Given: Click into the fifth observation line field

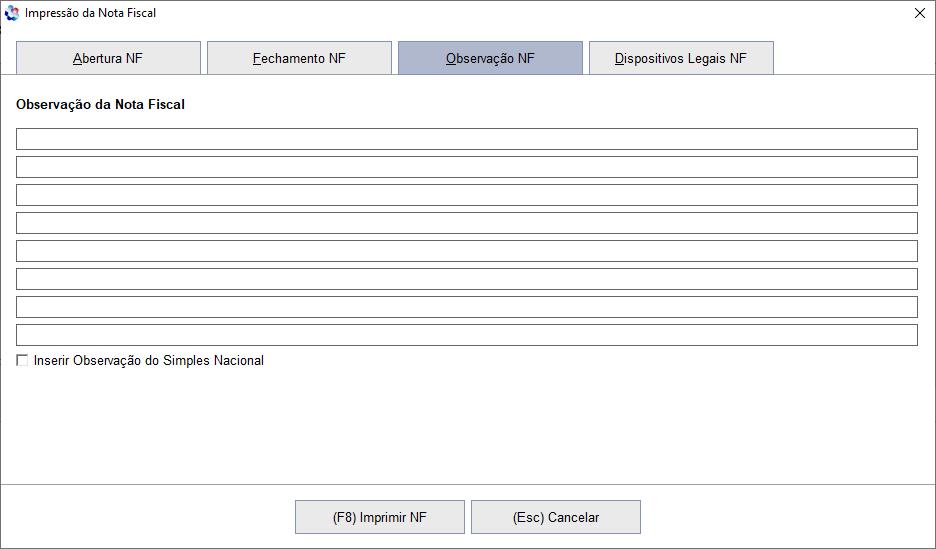Looking at the screenshot, I should 467,251.
